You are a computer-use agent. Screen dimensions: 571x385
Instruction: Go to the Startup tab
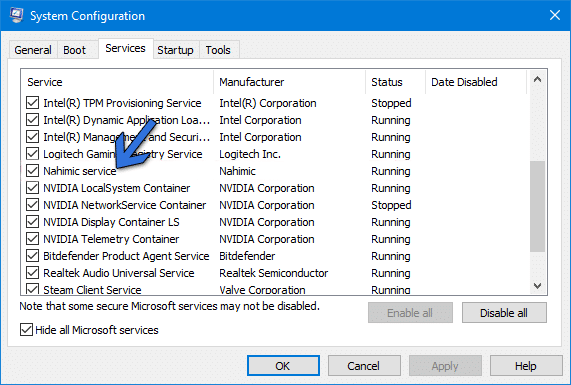tap(176, 50)
